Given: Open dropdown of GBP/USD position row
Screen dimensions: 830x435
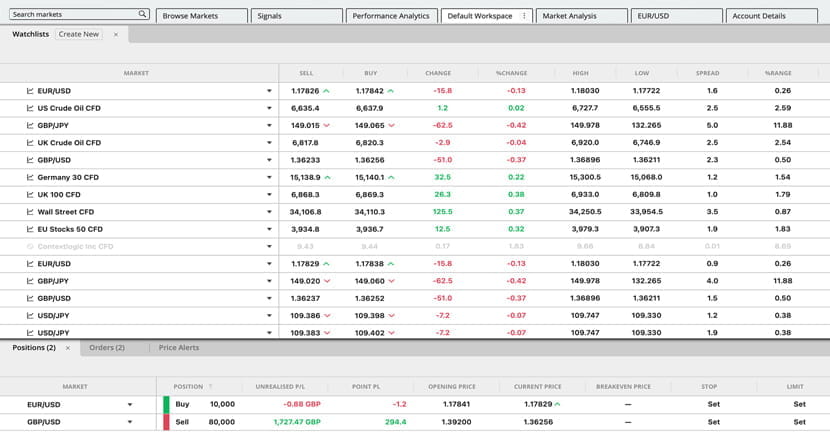Looking at the screenshot, I should (x=130, y=422).
